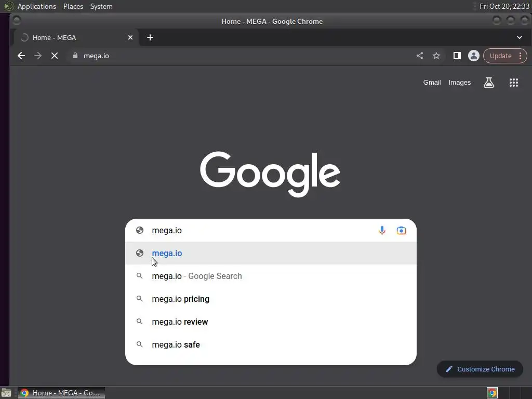Open the System menu
532x399 pixels.
pyautogui.click(x=101, y=6)
